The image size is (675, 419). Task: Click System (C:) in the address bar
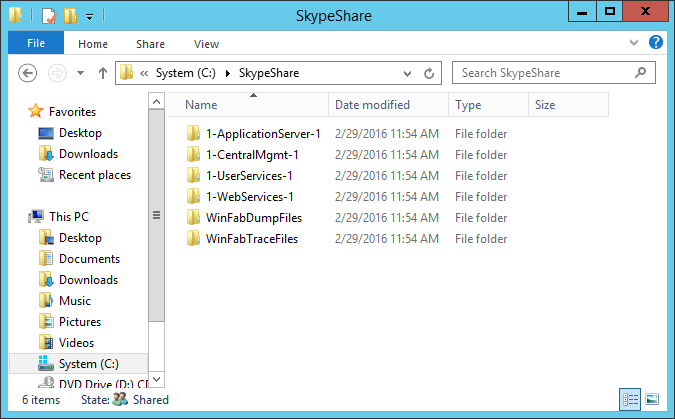(x=186, y=73)
